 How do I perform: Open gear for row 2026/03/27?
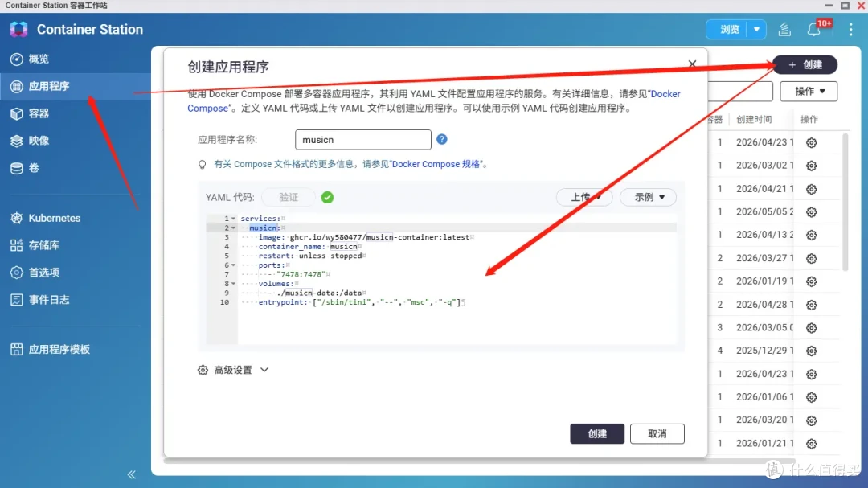pos(811,259)
